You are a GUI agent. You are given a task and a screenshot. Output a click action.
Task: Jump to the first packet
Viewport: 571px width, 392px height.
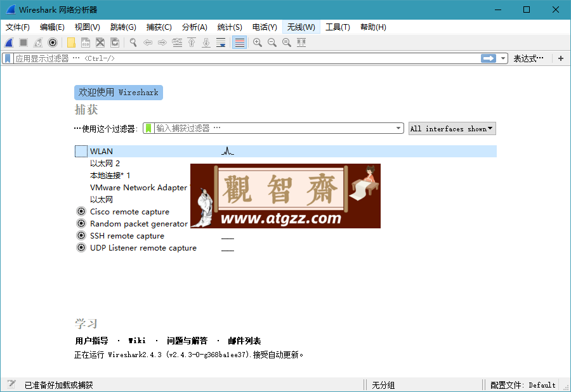point(192,42)
